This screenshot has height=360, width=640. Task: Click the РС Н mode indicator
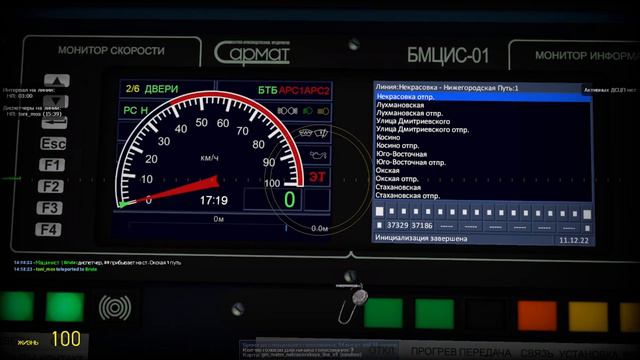[136, 110]
